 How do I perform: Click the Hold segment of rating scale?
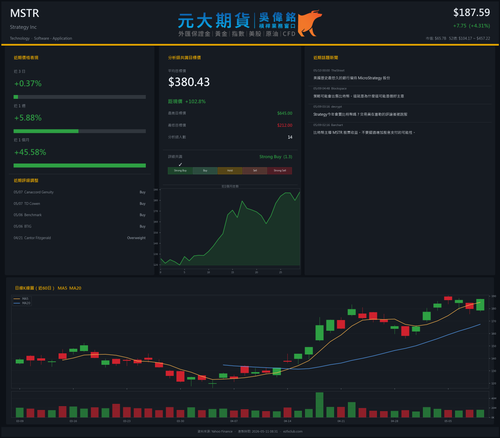pos(230,171)
